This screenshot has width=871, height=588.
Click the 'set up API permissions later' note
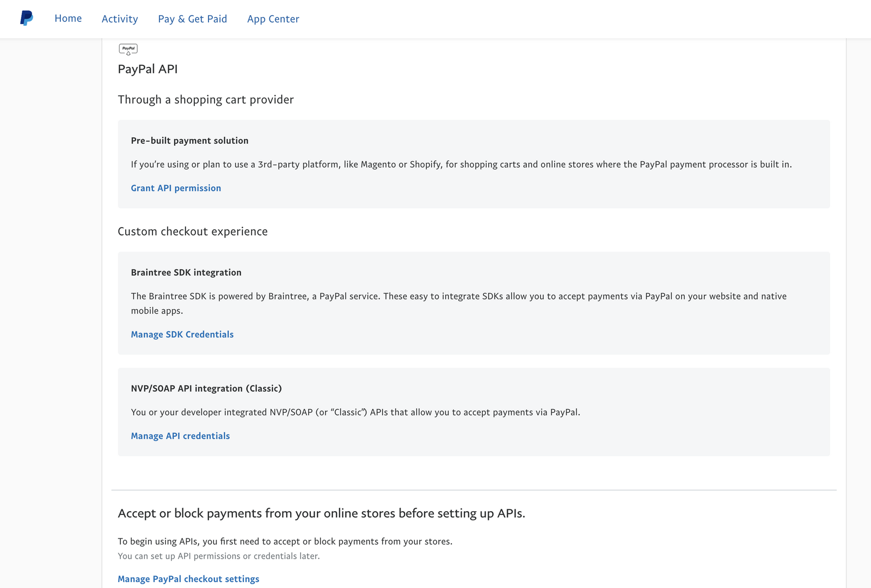click(219, 556)
